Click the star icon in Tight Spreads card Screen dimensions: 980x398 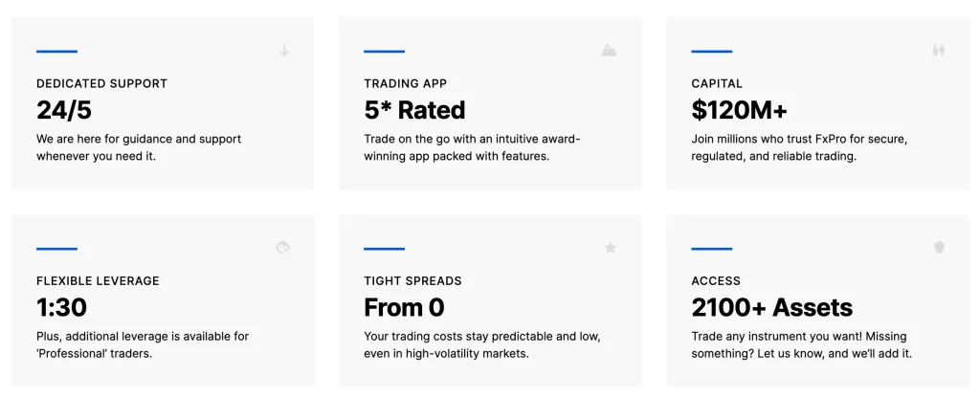(610, 248)
